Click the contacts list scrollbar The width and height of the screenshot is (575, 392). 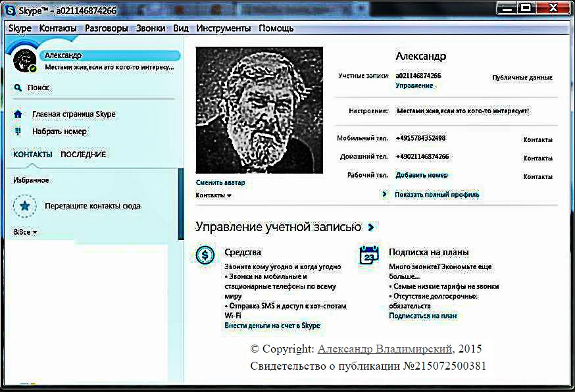[180, 205]
